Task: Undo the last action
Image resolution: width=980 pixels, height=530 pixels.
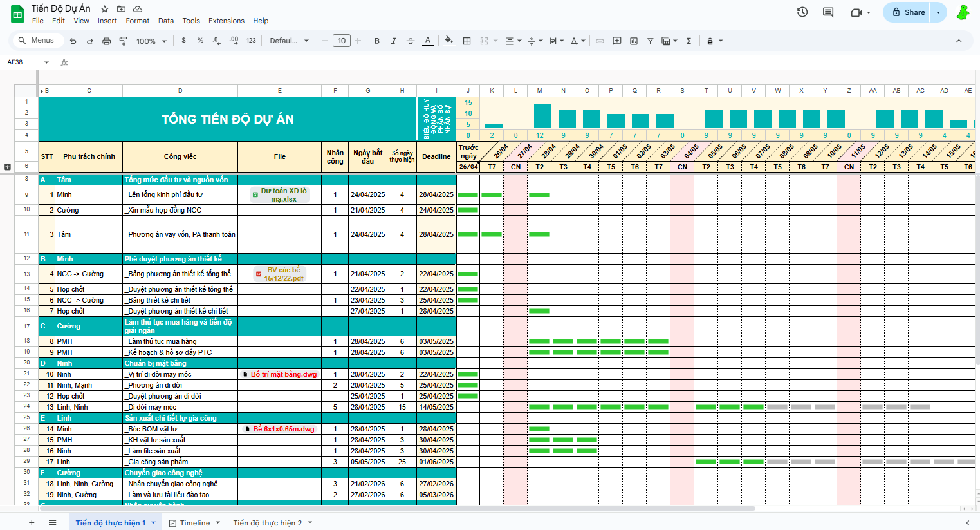Action: (x=73, y=41)
